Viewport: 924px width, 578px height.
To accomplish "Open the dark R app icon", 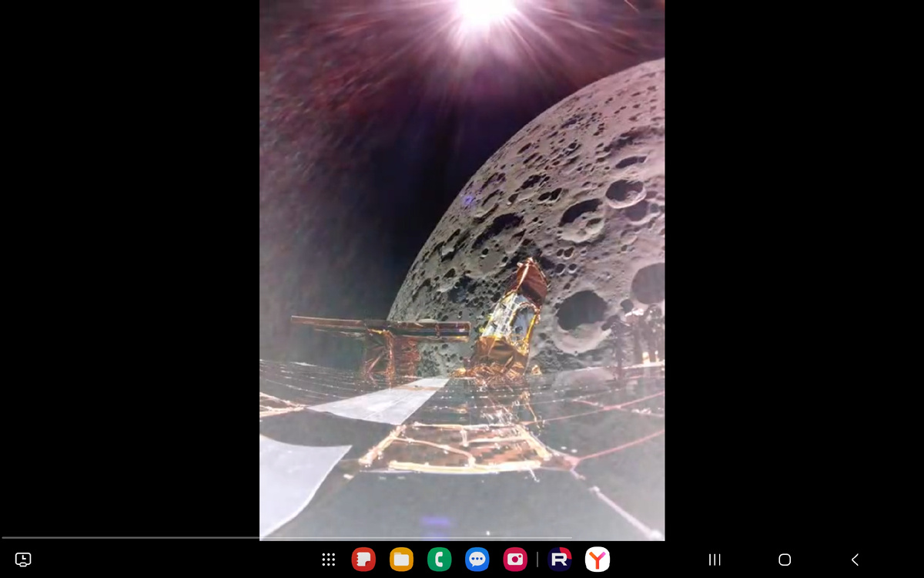I will pos(560,560).
